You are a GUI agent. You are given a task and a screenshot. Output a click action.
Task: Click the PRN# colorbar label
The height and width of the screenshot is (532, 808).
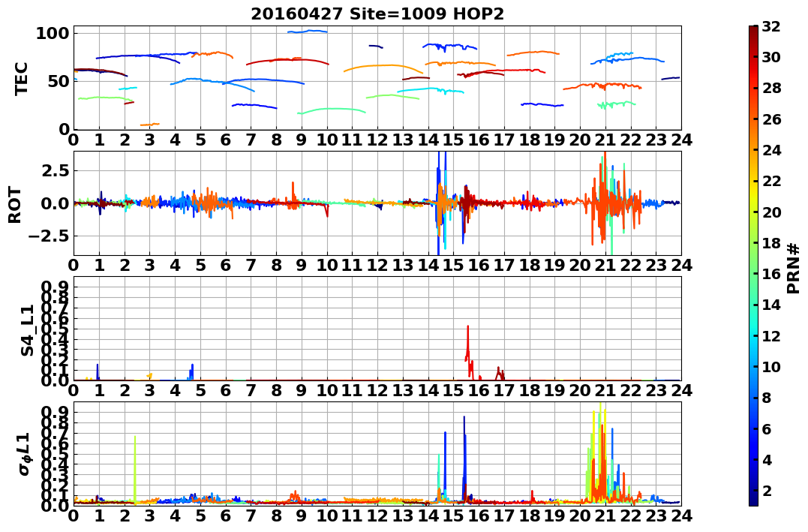[794, 269]
